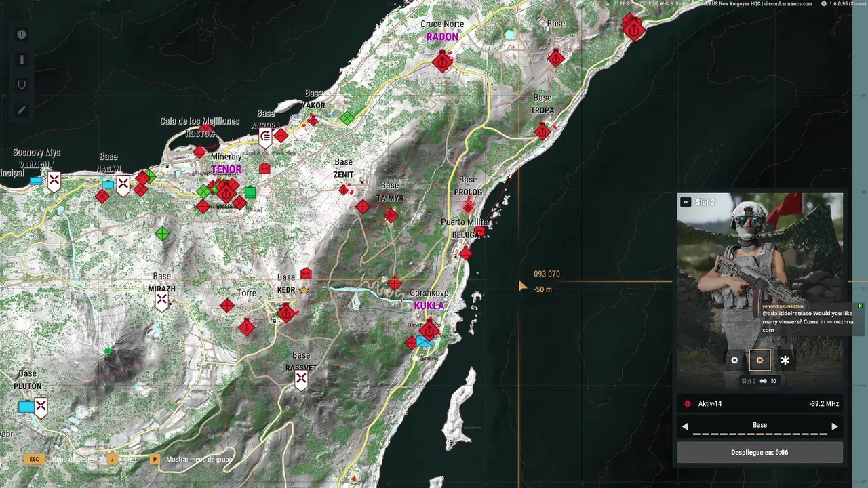Click the red house marker below AVRORA
Screen dimensions: 868x488
pyautogui.click(x=264, y=167)
